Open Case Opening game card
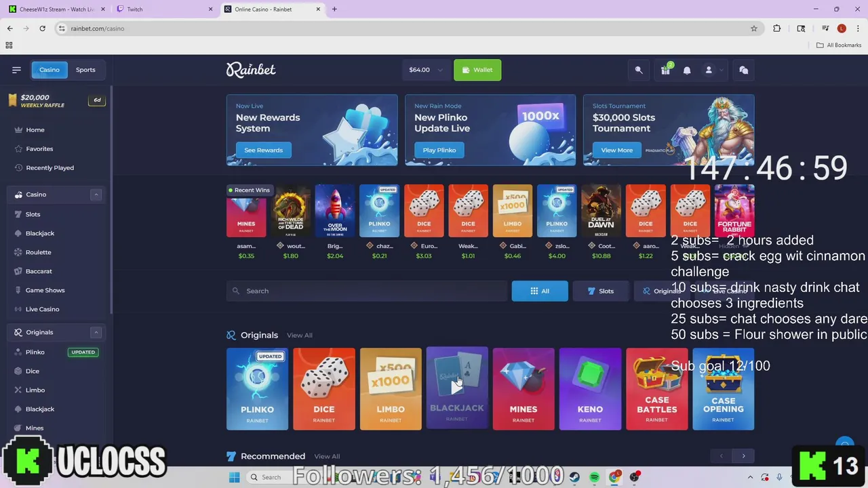The image size is (868, 488). point(724,388)
